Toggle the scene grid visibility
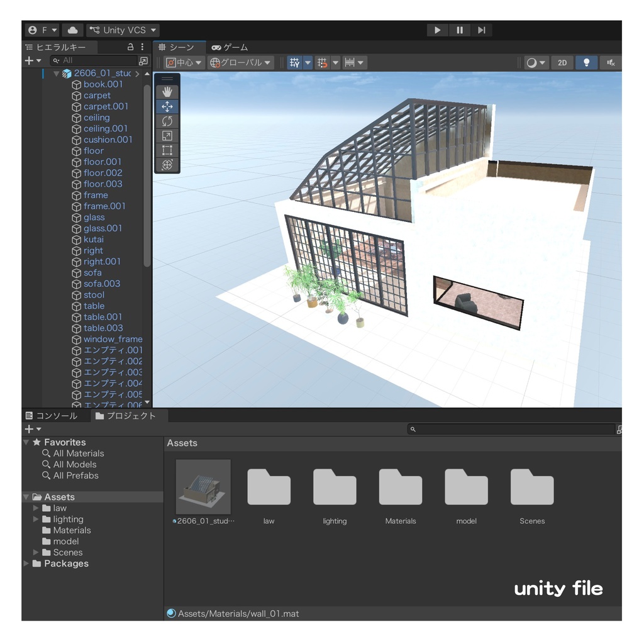The height and width of the screenshot is (644, 644). point(295,62)
